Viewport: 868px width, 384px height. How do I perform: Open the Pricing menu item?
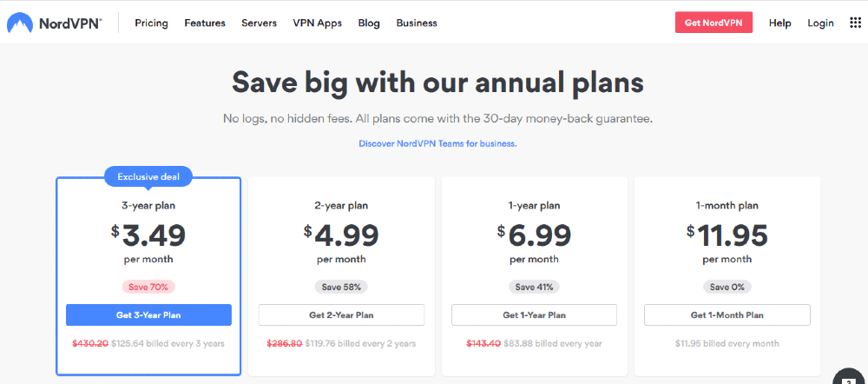(152, 23)
